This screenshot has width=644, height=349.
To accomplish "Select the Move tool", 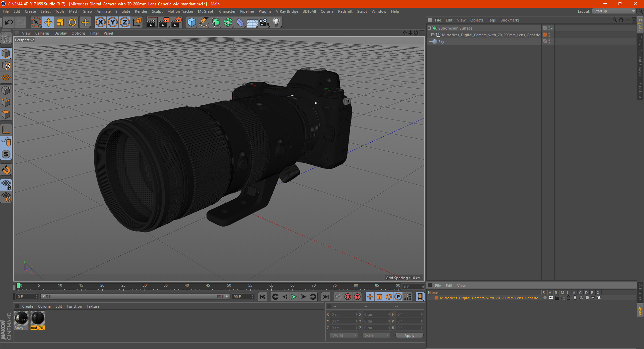I will click(48, 22).
